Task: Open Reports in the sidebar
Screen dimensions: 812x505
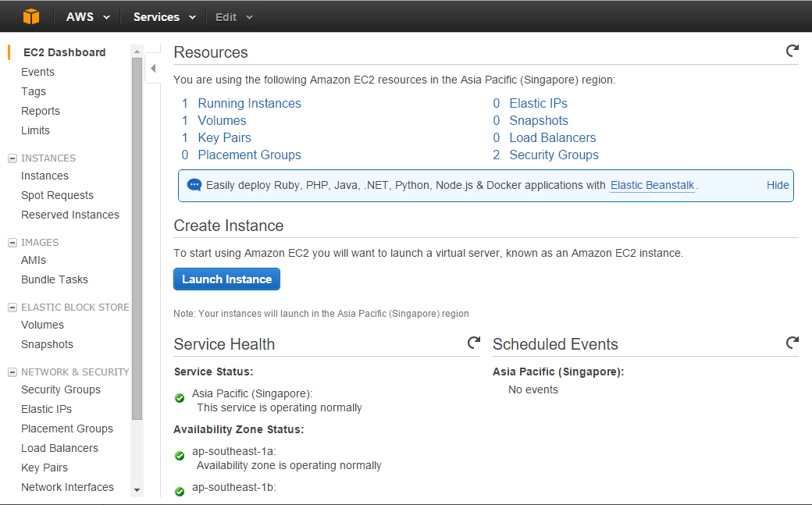Action: tap(41, 112)
